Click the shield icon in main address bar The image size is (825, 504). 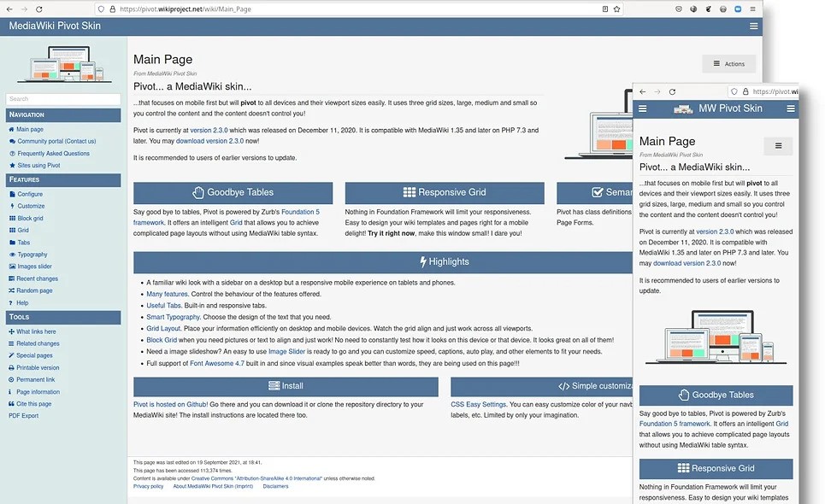coord(101,9)
